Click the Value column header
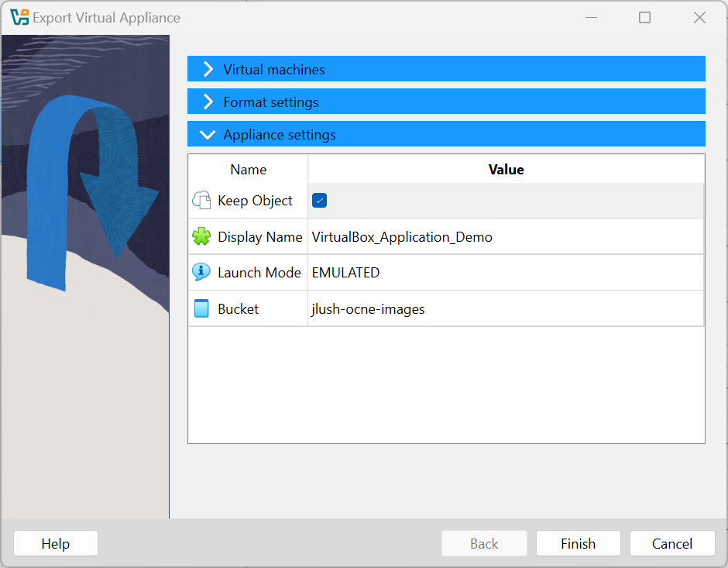 pos(506,170)
